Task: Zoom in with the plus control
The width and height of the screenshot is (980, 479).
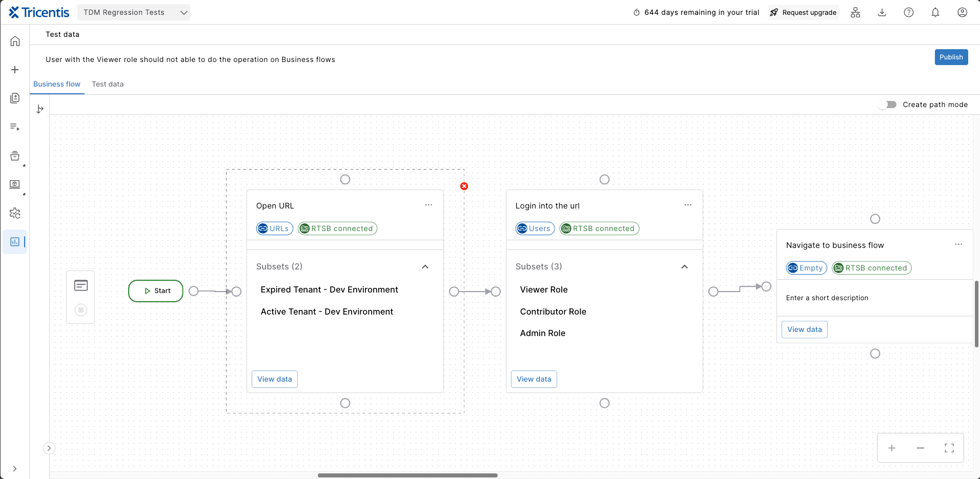Action: pyautogui.click(x=892, y=448)
